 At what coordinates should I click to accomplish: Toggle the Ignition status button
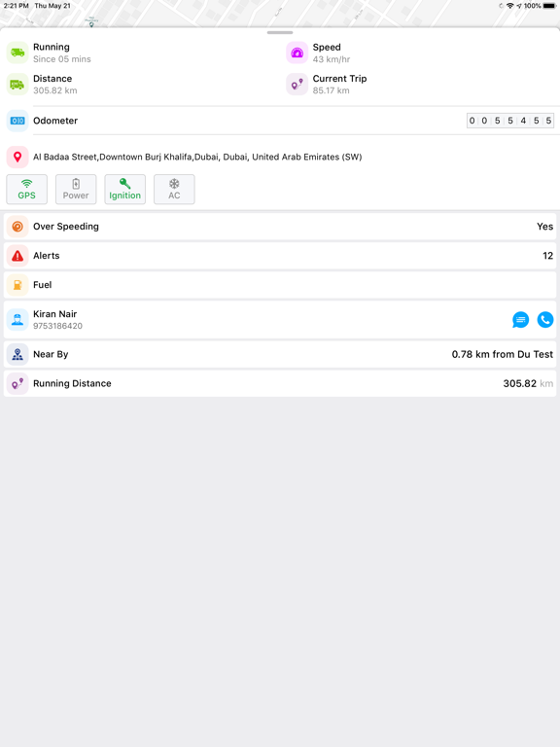[124, 189]
